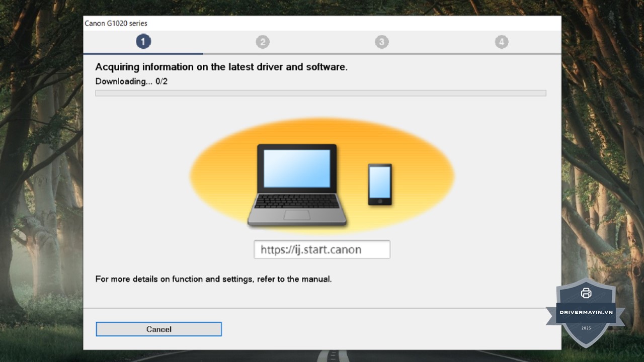Click the step 3 circle indicator
The height and width of the screenshot is (362, 644).
pos(382,42)
